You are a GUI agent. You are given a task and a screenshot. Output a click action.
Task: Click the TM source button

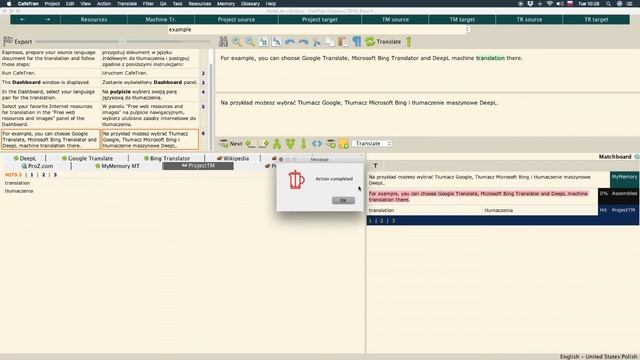click(x=395, y=19)
